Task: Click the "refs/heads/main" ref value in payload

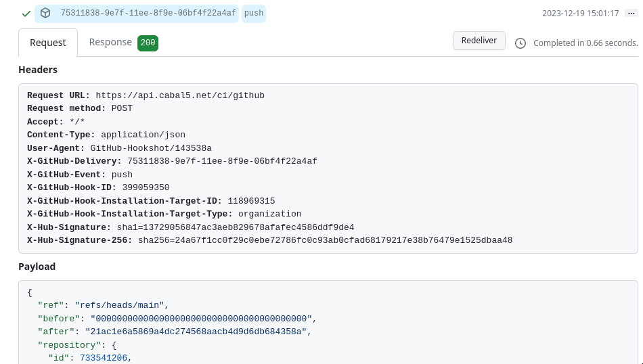Action: [x=121, y=305]
